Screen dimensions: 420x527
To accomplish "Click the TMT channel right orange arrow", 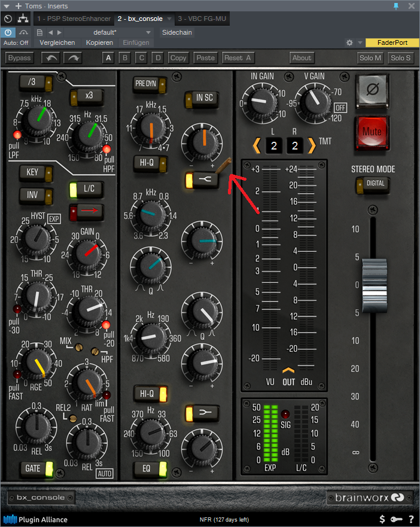I will (312, 145).
